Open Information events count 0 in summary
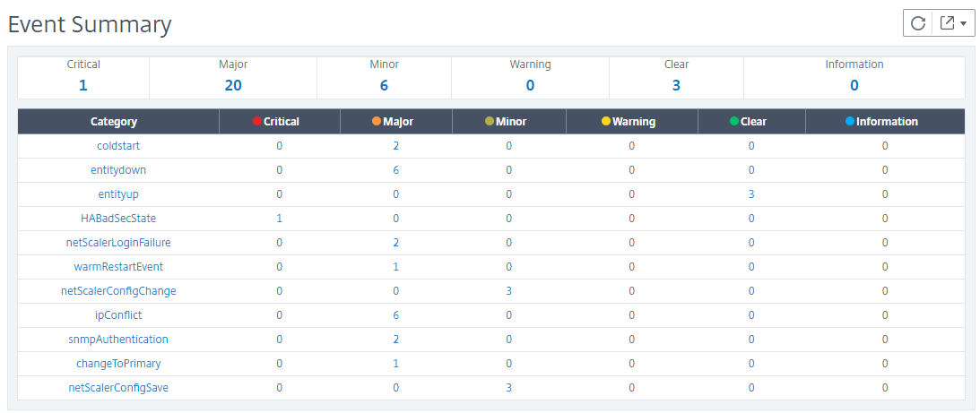 click(x=854, y=85)
